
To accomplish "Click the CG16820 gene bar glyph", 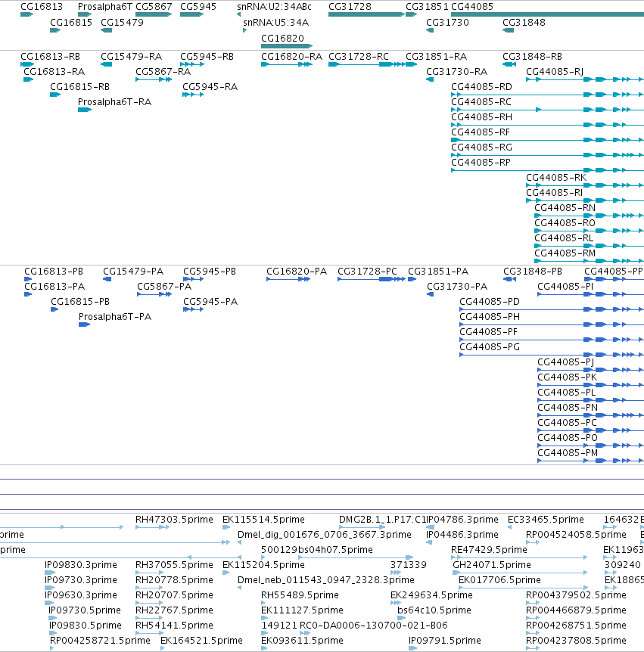I will click(x=287, y=46).
